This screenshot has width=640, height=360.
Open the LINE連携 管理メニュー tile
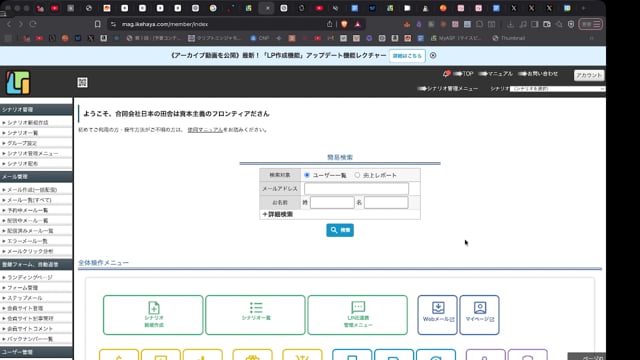pyautogui.click(x=358, y=315)
